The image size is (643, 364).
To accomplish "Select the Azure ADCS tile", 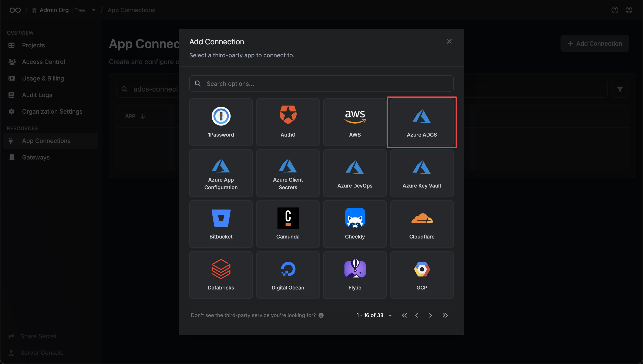I will [x=422, y=122].
